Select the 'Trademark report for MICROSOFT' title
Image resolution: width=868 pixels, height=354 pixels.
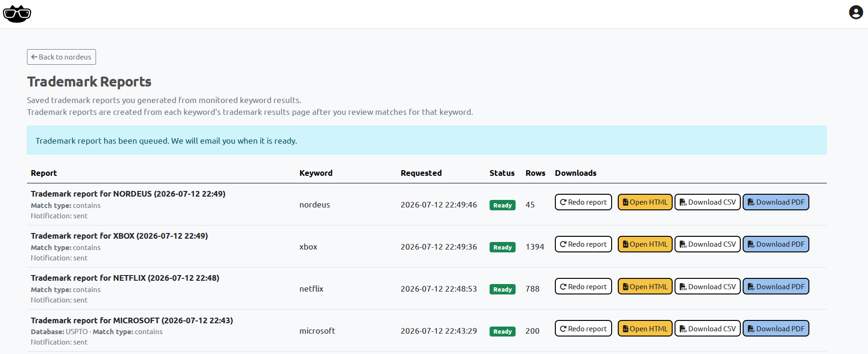point(132,320)
